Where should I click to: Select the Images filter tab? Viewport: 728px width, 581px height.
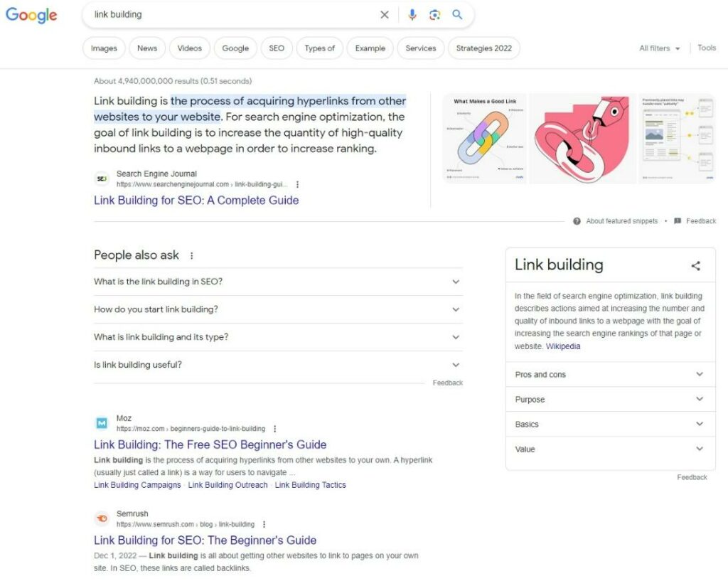coord(104,48)
